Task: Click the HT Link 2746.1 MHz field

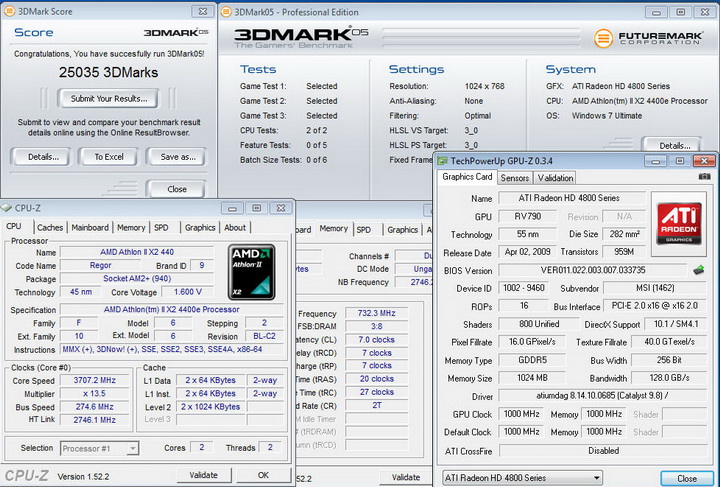Action: [x=95, y=420]
